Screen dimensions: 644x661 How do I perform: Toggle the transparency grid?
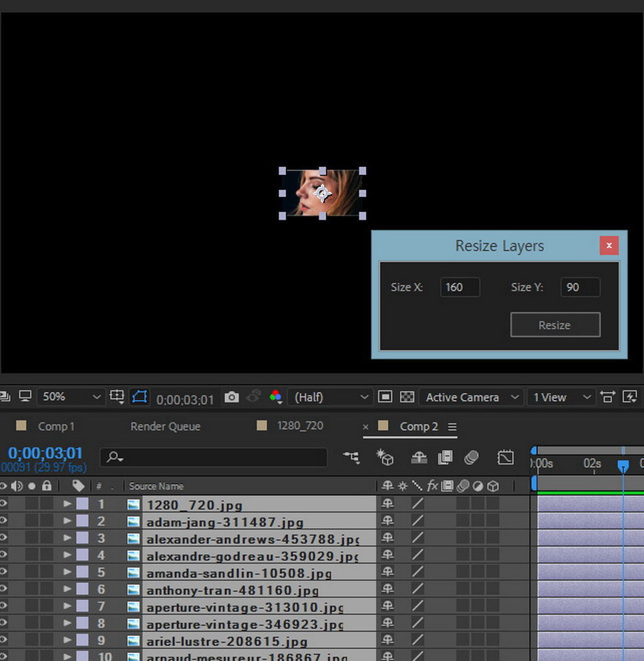(x=407, y=397)
